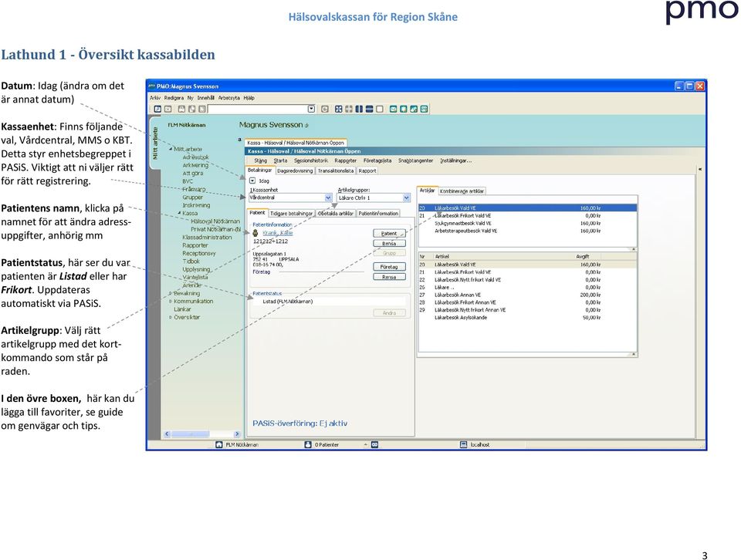Select the Läkarbesök Nytt frikort Annan VE row
Image resolution: width=741 pixels, height=560 pixels.
(527, 310)
